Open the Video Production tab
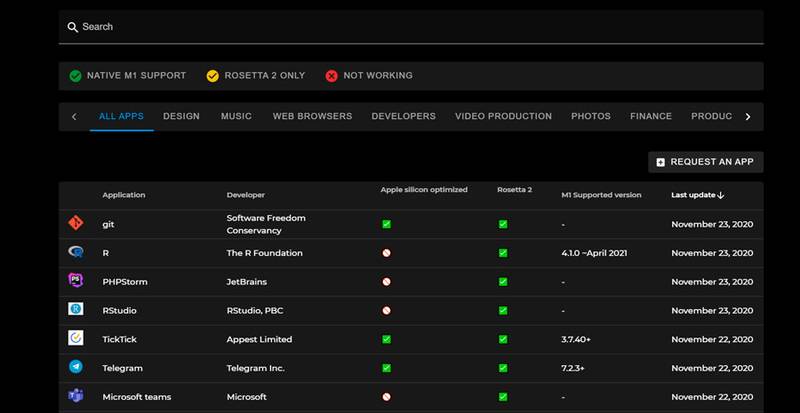The image size is (800, 413). pos(504,116)
